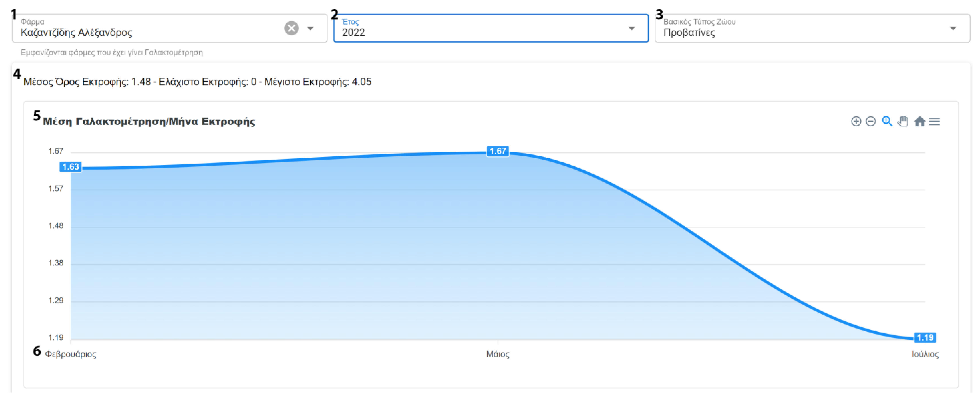Expand the Έτος year dropdown arrow

click(x=632, y=28)
